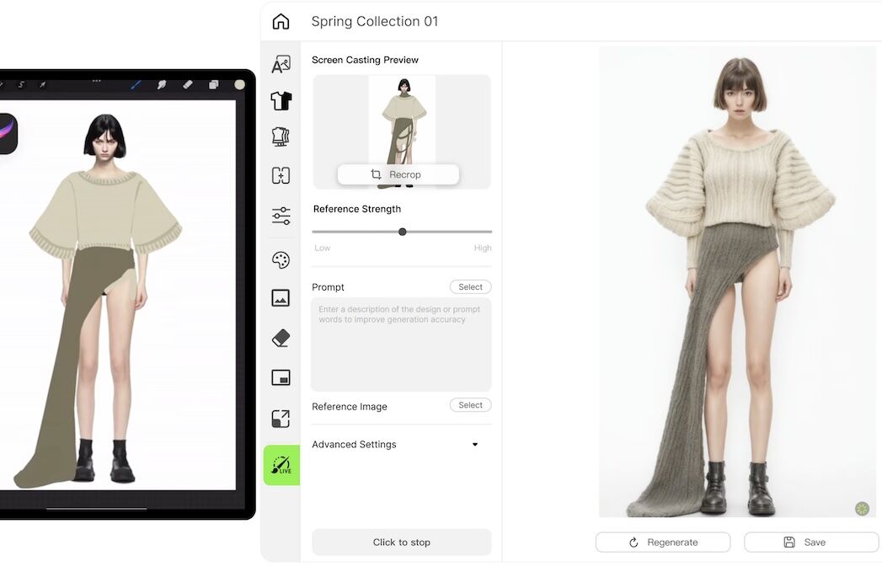882x588 pixels.
Task: Open the adjustment sliders settings panel
Action: [281, 216]
